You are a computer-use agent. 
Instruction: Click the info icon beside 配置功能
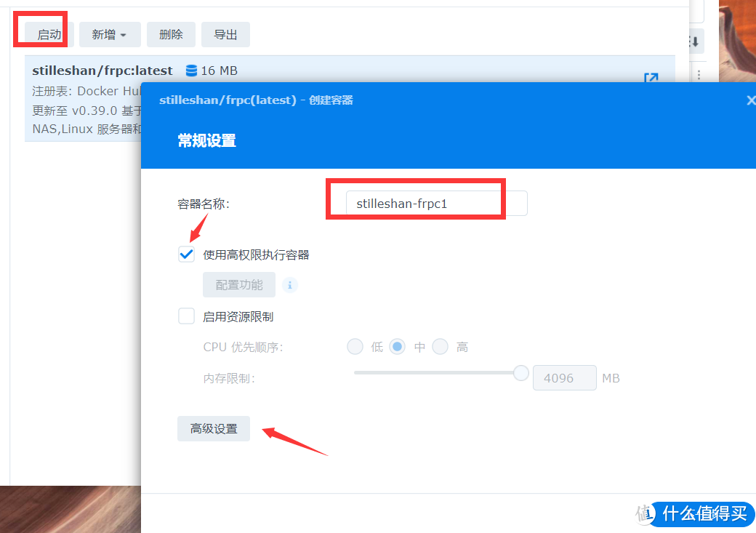290,285
